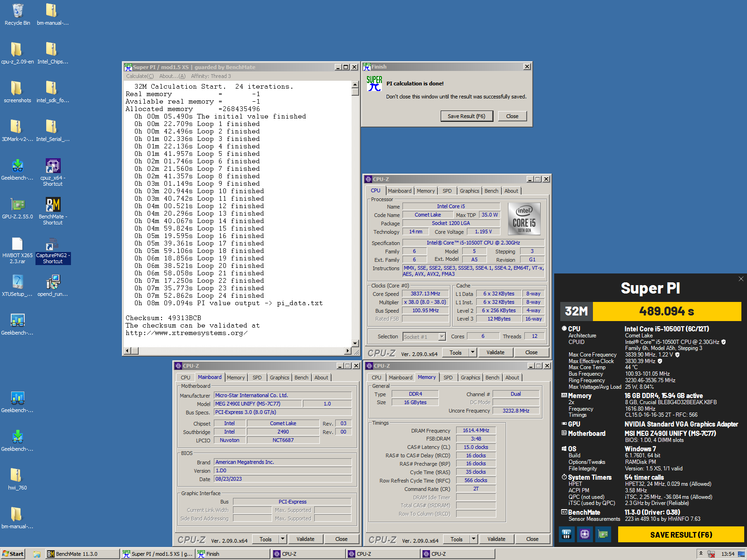Open Memory tab in top CPU-Z window

point(426,191)
